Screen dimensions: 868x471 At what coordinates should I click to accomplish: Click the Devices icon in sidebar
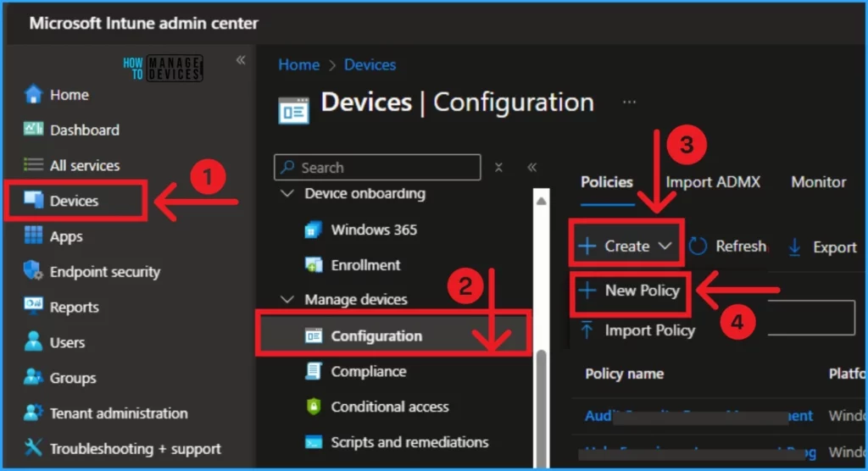(33, 200)
